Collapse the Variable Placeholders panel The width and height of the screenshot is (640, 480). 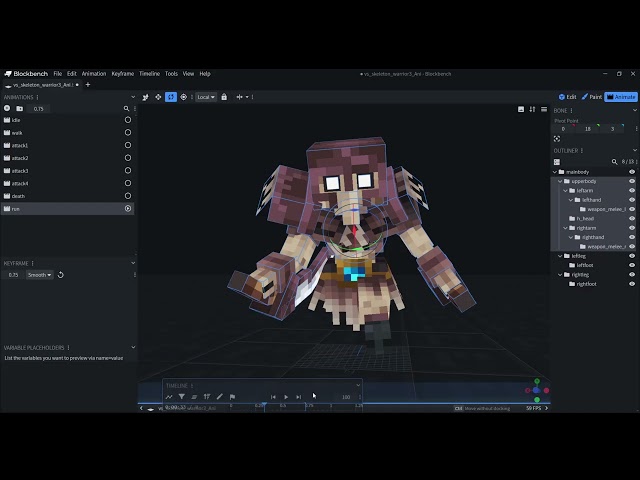[133, 347]
